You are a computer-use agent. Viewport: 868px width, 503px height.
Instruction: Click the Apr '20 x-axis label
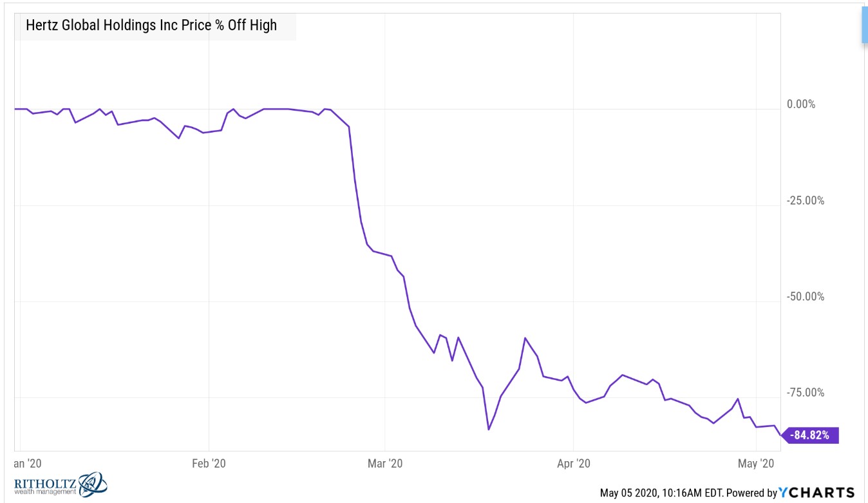click(x=573, y=463)
